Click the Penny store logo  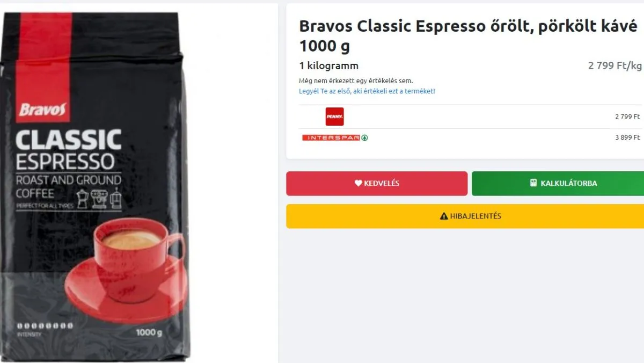pyautogui.click(x=334, y=117)
